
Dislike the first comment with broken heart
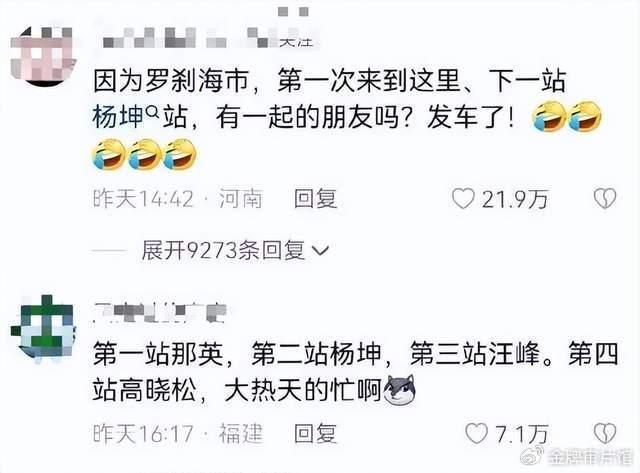pyautogui.click(x=604, y=199)
